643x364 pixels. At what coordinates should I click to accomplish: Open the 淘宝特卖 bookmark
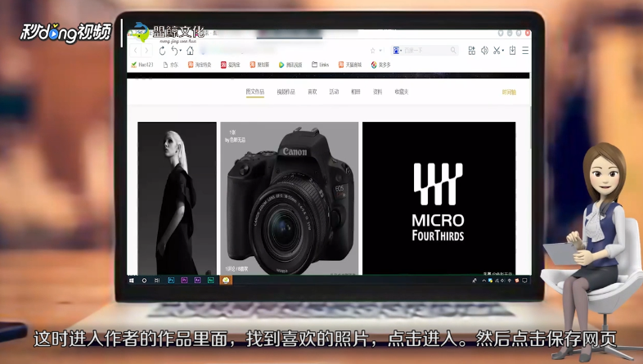coord(200,65)
